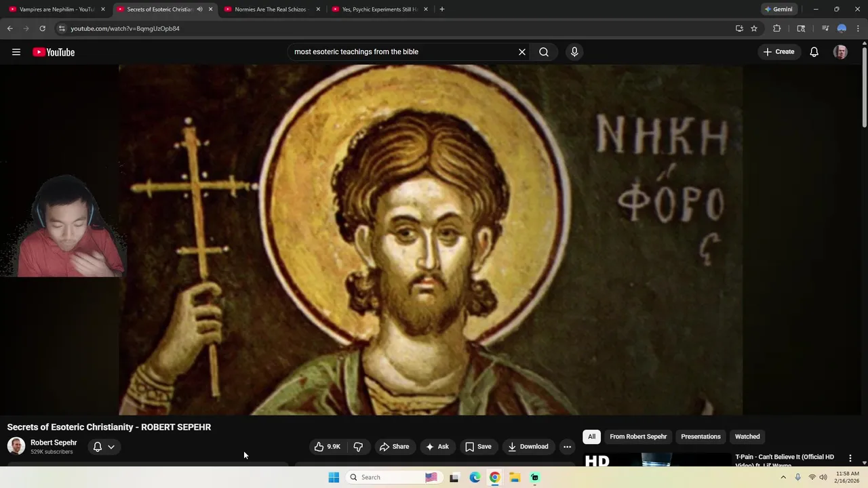View site information in address bar
This screenshot has height=488, width=868.
(62, 28)
